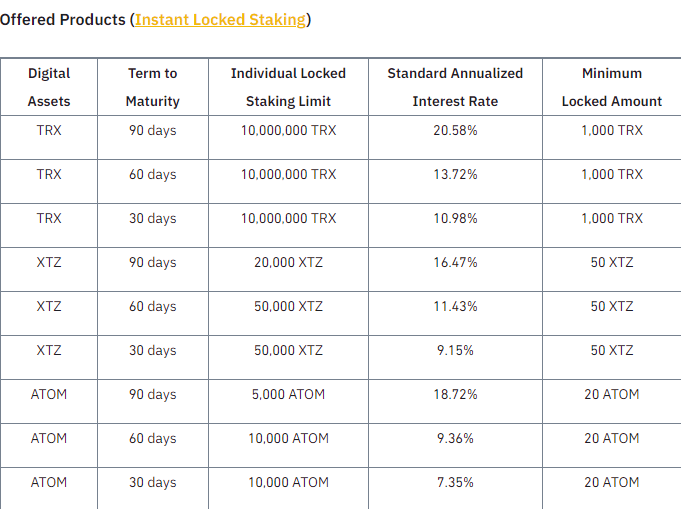
Task: Select the Minimum Locked Amount header
Action: [x=612, y=87]
